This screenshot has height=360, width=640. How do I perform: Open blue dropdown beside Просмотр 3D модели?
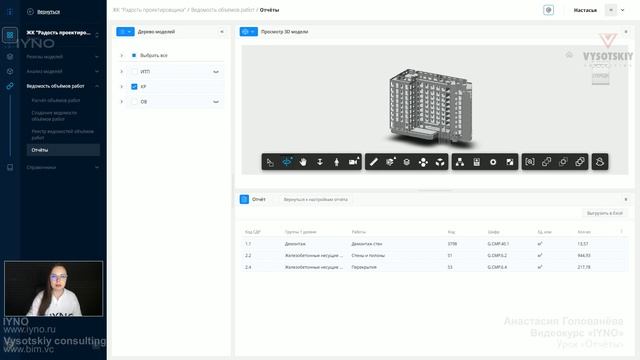(x=249, y=31)
